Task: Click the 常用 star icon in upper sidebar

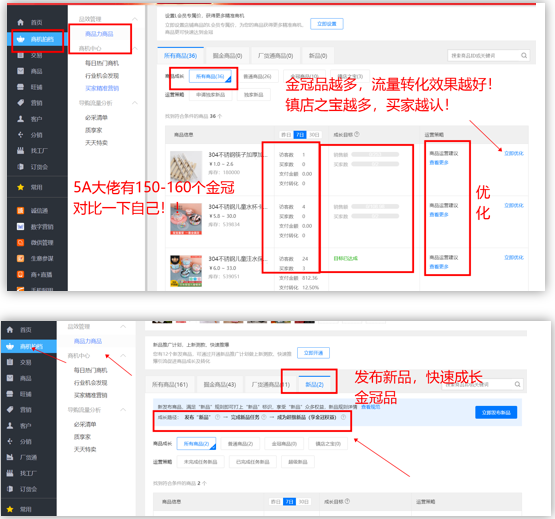Action: (21, 187)
